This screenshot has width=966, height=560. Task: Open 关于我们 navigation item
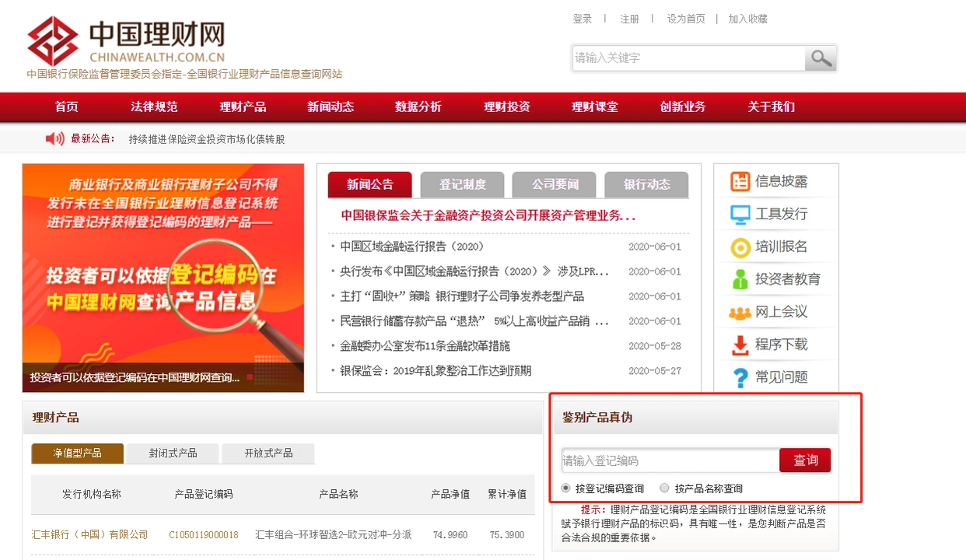pos(772,107)
